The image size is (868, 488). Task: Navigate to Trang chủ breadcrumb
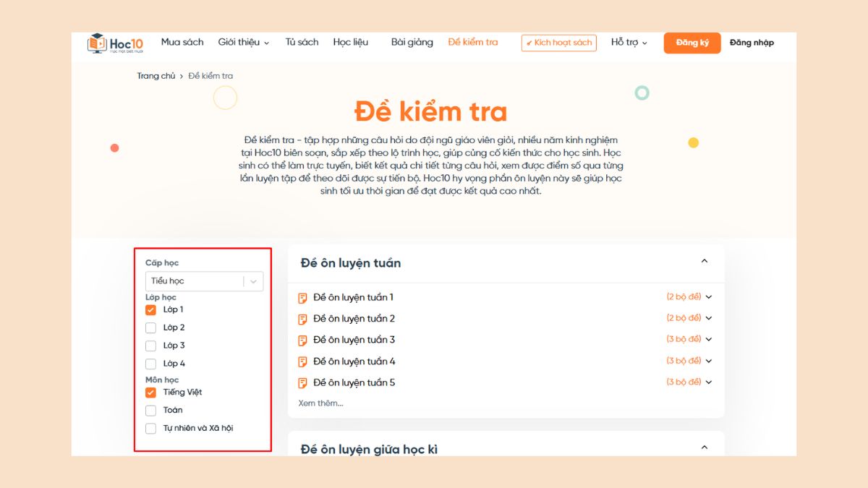click(x=156, y=76)
